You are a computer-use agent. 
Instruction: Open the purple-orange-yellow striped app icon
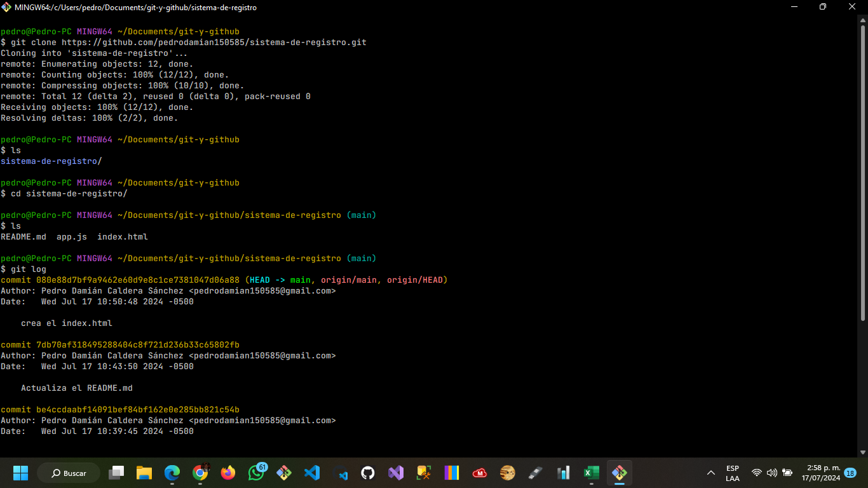point(452,473)
